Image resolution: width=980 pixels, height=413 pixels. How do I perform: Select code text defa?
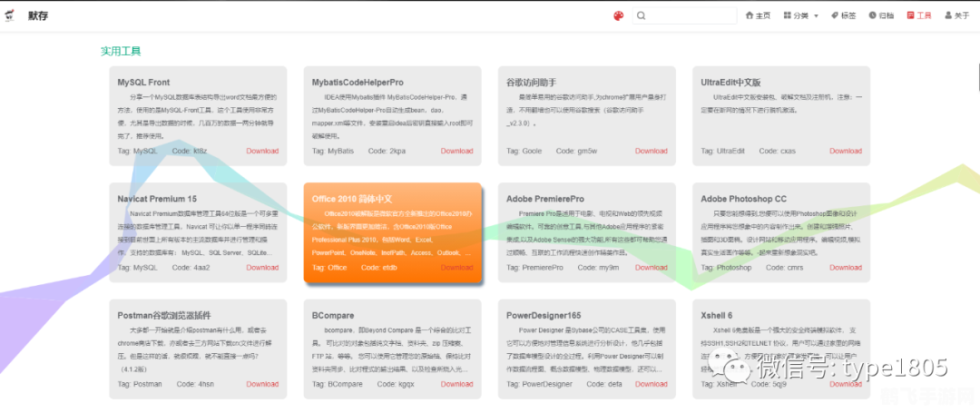(613, 384)
